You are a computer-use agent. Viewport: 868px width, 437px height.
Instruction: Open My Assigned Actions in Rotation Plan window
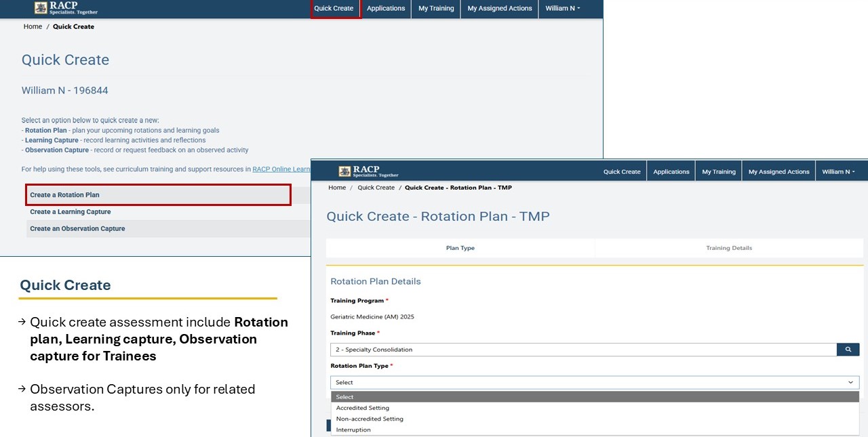tap(779, 171)
